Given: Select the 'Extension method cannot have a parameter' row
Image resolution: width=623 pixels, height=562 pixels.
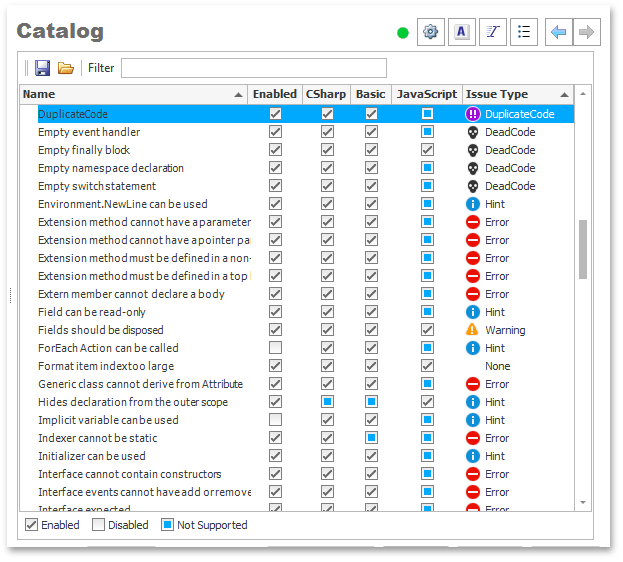Looking at the screenshot, I should [x=297, y=222].
